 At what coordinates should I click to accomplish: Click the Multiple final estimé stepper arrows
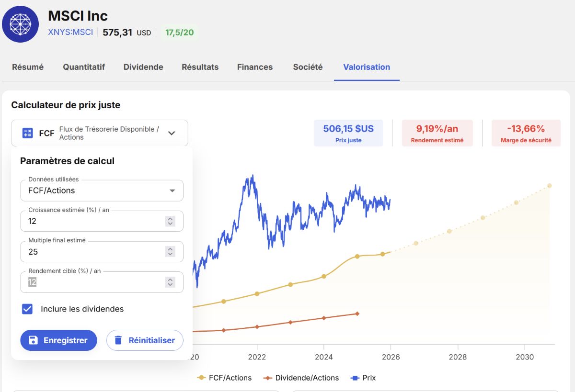[x=170, y=252]
